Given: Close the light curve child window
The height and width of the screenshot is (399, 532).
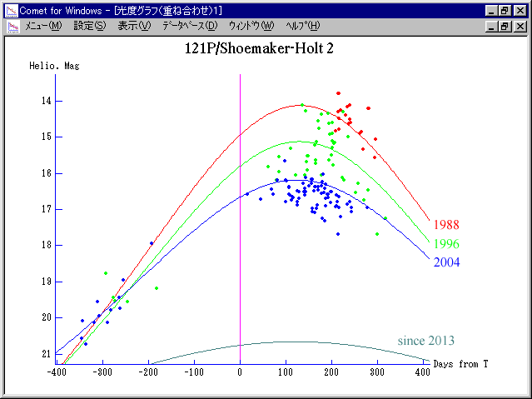Looking at the screenshot, I should 520,26.
